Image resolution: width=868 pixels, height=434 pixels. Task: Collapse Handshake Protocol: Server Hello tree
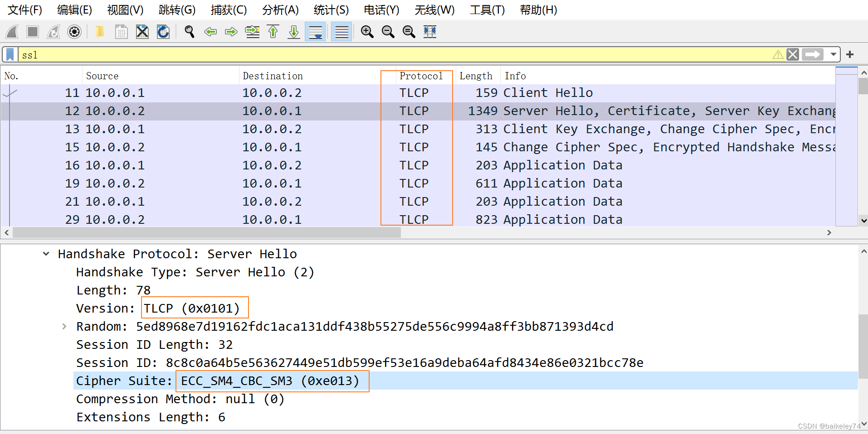[46, 254]
